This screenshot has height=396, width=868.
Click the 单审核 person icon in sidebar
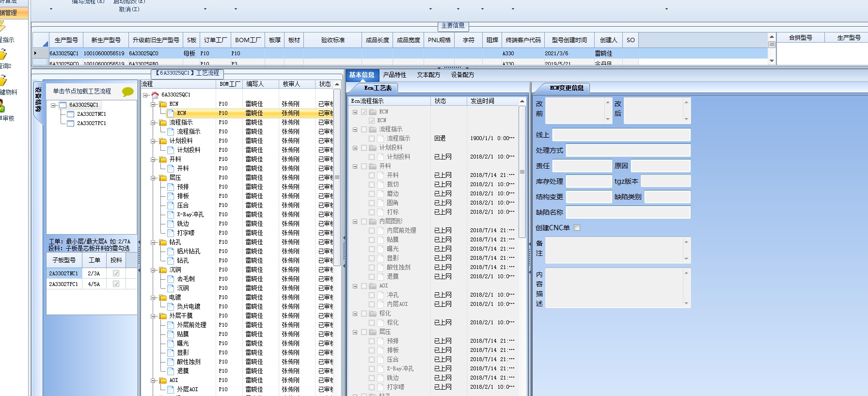click(x=2, y=106)
